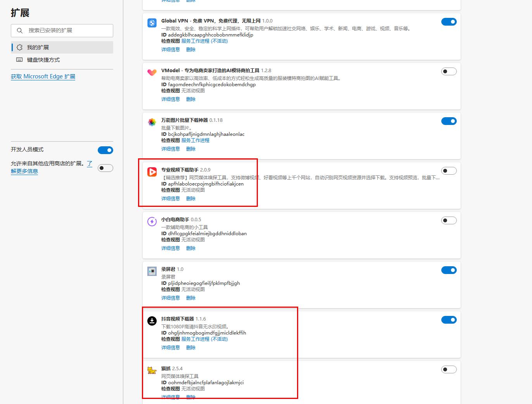Click ID apfhlaboloecpojmgbifhciofiakjcen text
532x404 pixels.
(202, 184)
